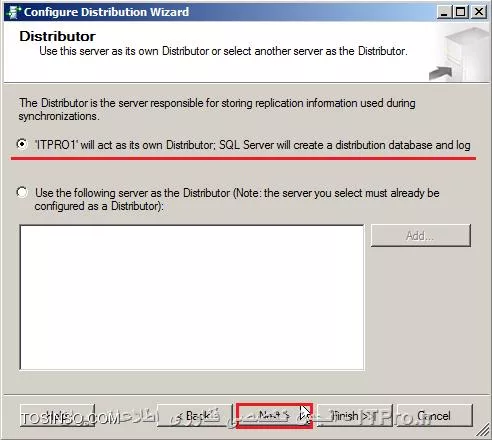This screenshot has width=492, height=440.
Task: Select 'ITPRO1' as its own Distributor radio button
Action: (22, 145)
